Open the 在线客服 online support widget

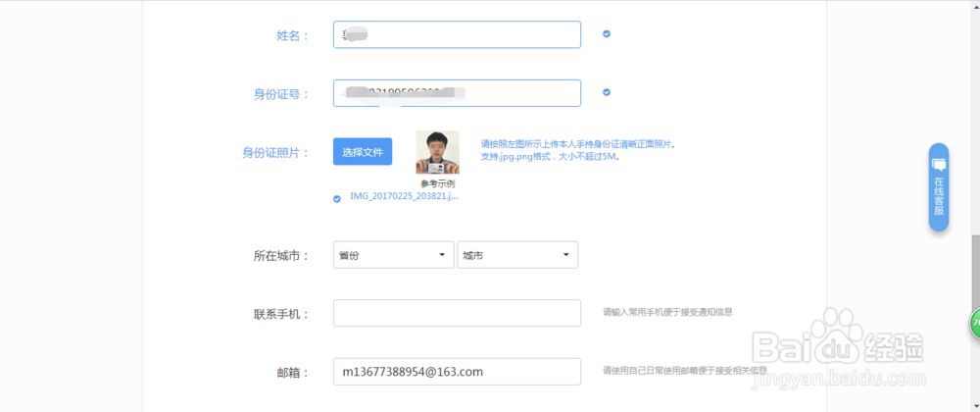939,187
